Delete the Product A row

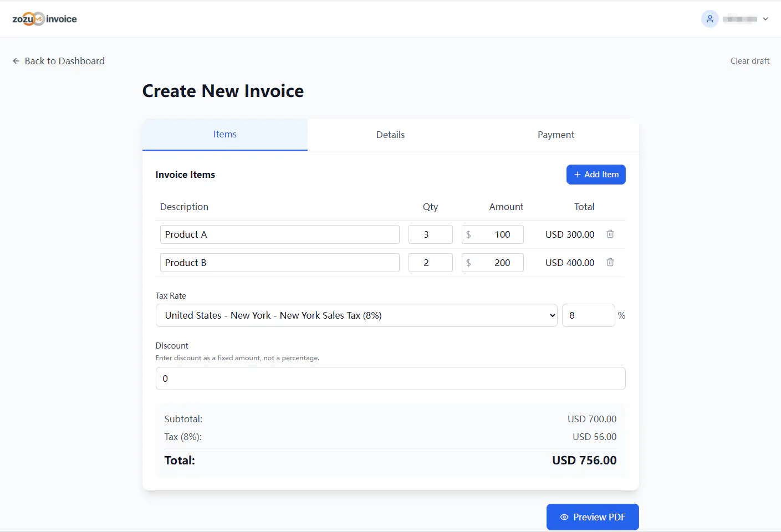pyautogui.click(x=610, y=234)
